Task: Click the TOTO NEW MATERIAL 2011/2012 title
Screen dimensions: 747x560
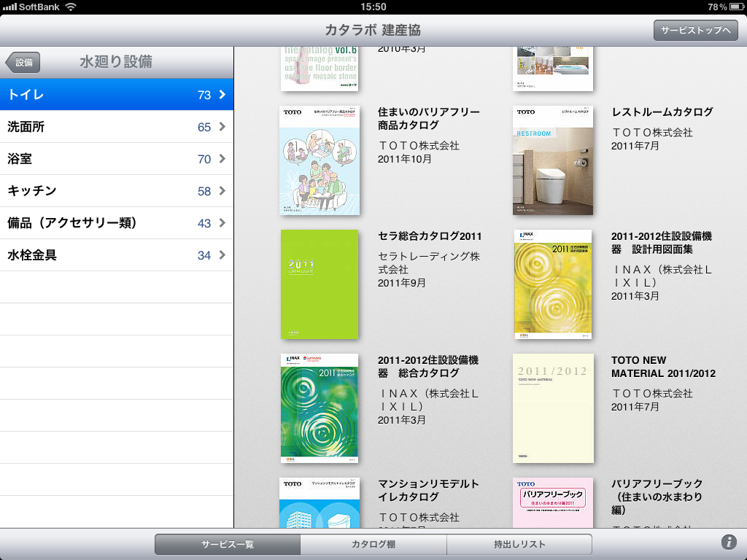Action: [x=664, y=367]
